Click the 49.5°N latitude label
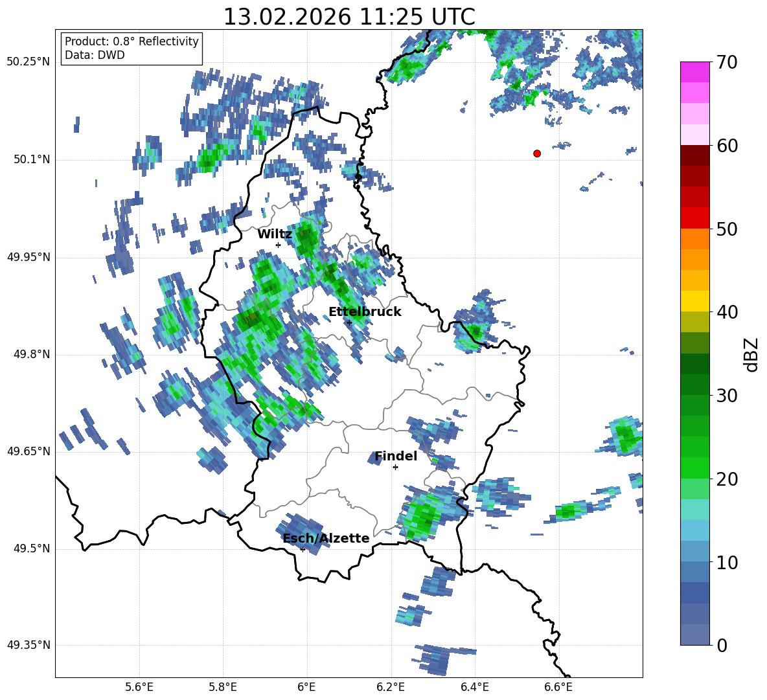This screenshot has width=767, height=700. pyautogui.click(x=31, y=548)
